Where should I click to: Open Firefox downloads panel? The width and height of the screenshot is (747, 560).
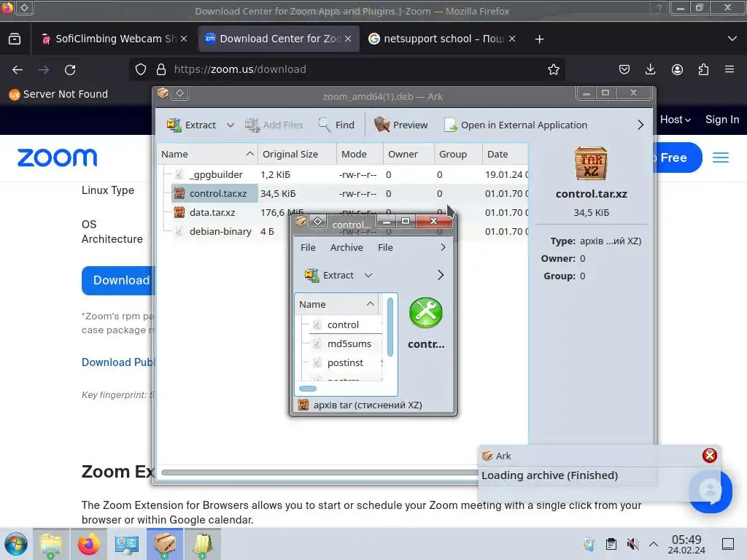(650, 69)
